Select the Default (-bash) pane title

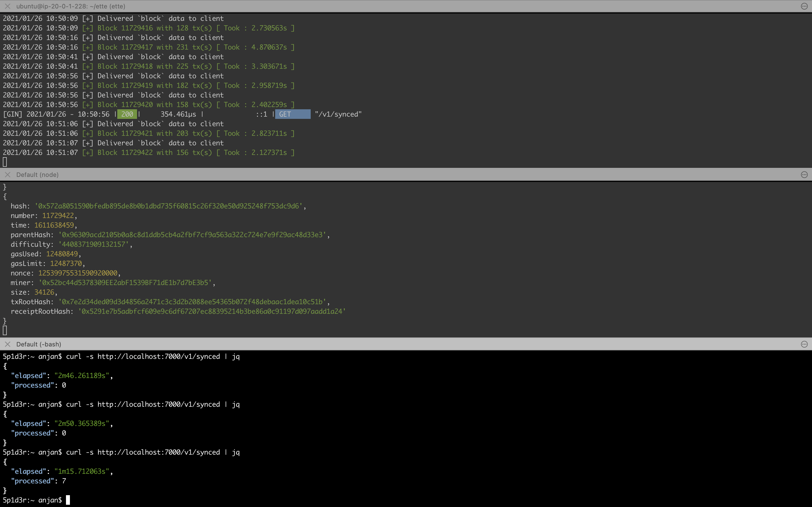click(39, 344)
